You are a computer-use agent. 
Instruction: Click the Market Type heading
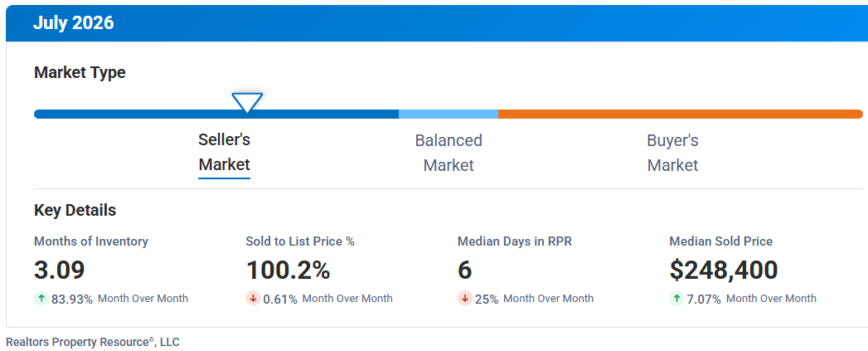tap(80, 73)
